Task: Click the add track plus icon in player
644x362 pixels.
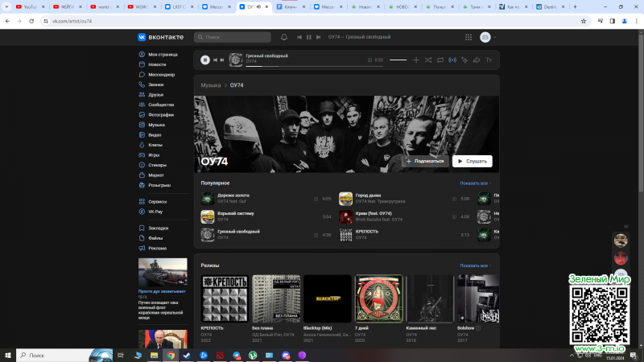Action: click(x=416, y=60)
